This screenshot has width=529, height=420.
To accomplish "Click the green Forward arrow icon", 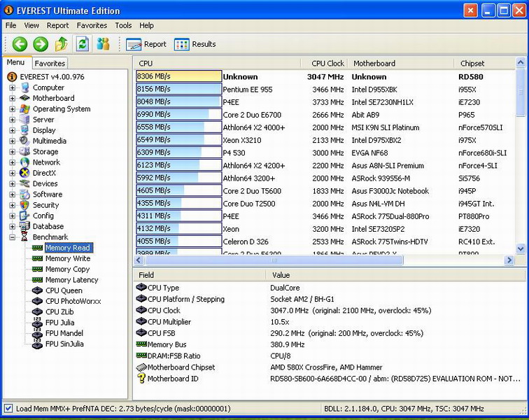I will pyautogui.click(x=41, y=44).
